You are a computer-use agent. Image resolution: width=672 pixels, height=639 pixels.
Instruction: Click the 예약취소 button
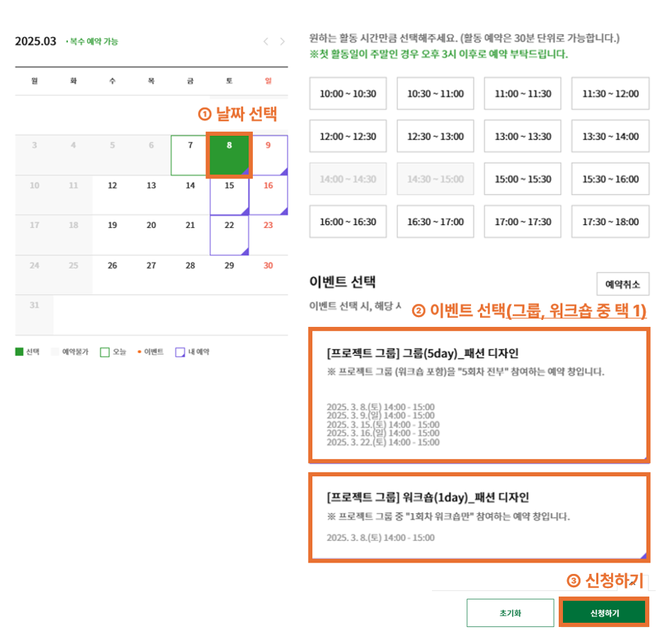tap(622, 284)
